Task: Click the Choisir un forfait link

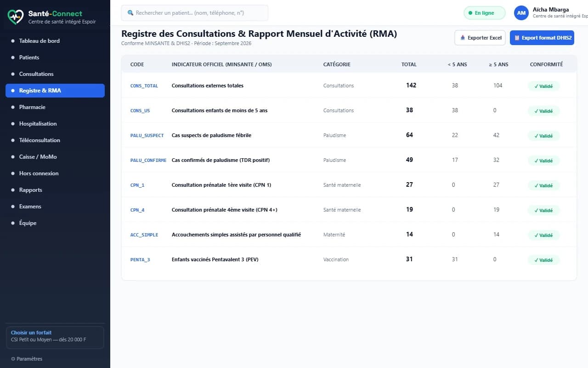Action: click(31, 333)
